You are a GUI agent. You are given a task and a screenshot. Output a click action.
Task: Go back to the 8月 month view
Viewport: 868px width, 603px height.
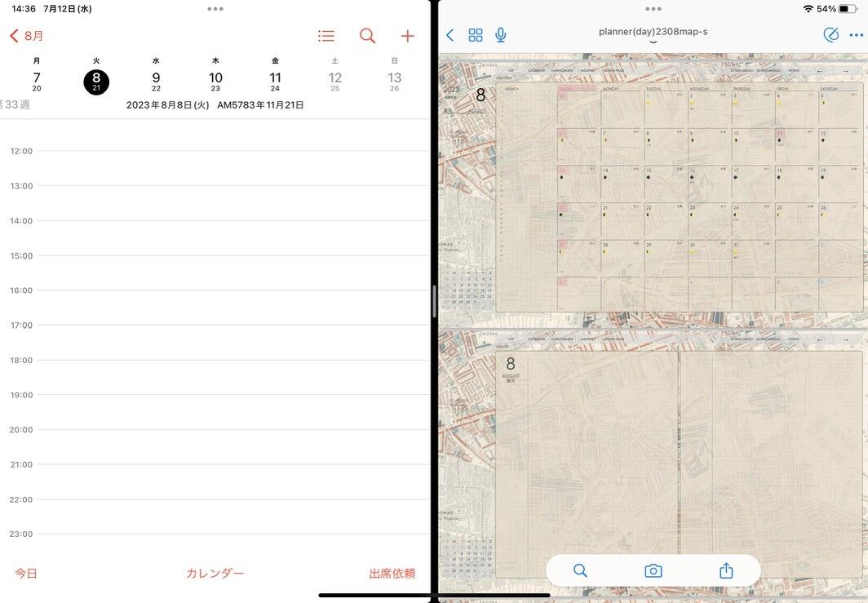(26, 36)
